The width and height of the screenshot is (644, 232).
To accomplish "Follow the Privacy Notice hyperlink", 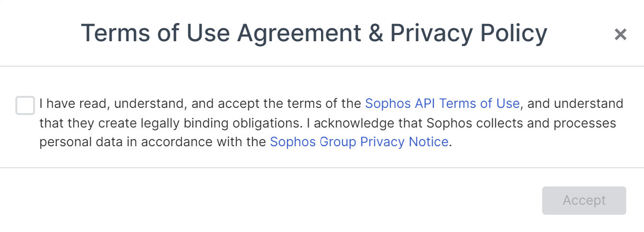I will coord(359,142).
